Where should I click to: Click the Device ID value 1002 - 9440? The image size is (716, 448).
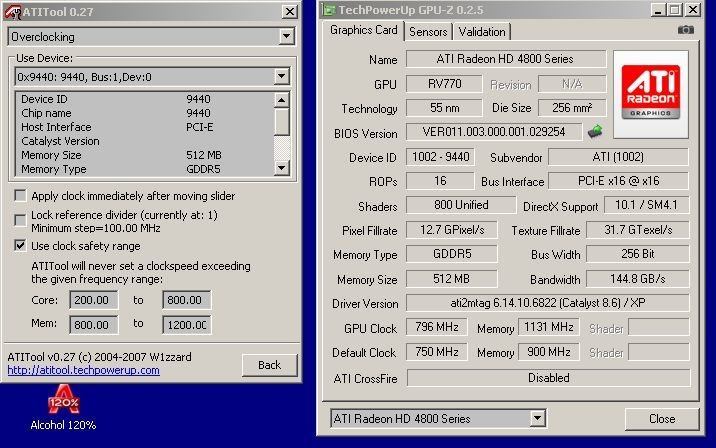[x=440, y=157]
